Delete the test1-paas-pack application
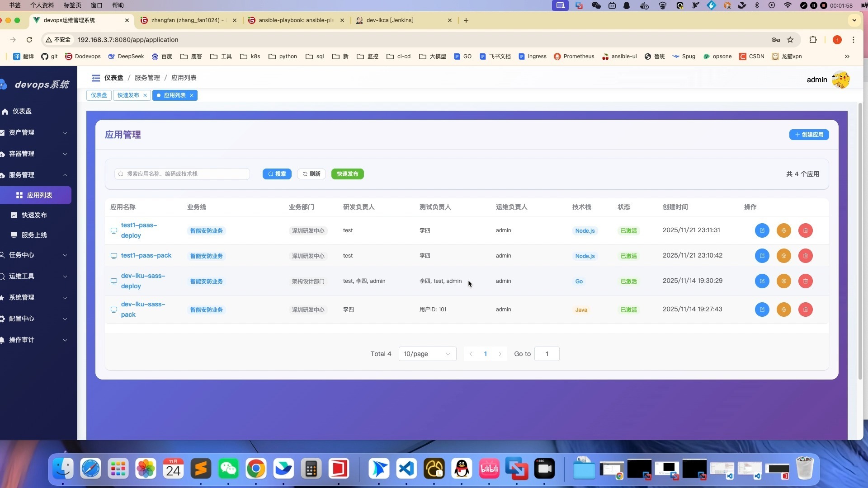Screen dimensions: 868x488 pyautogui.click(x=805, y=256)
